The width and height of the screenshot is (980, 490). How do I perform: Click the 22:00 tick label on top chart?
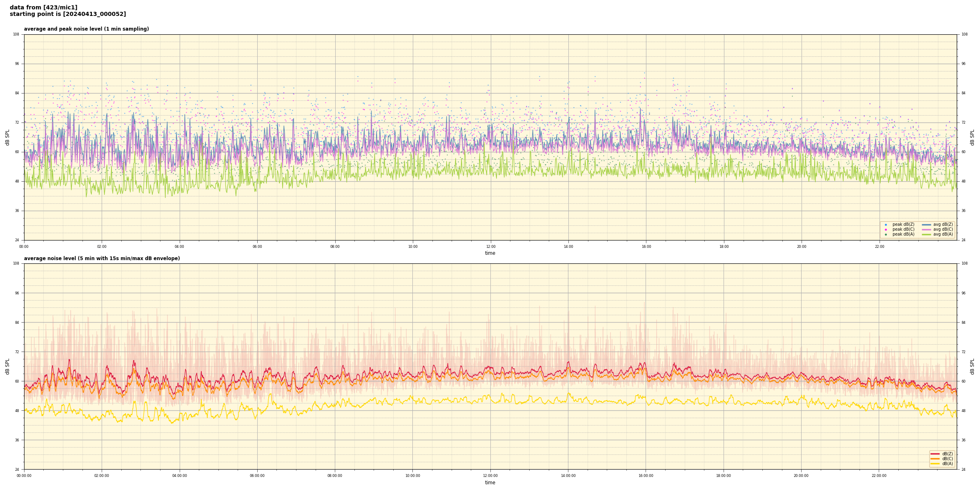(879, 247)
